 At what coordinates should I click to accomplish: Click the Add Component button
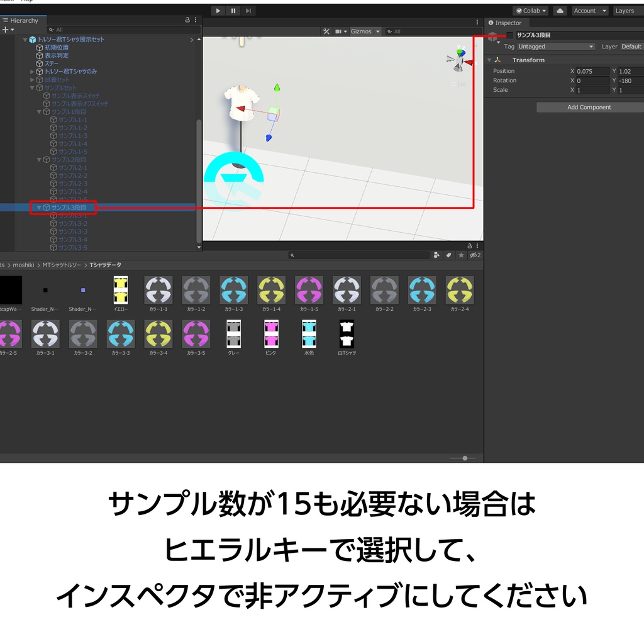[x=590, y=107]
